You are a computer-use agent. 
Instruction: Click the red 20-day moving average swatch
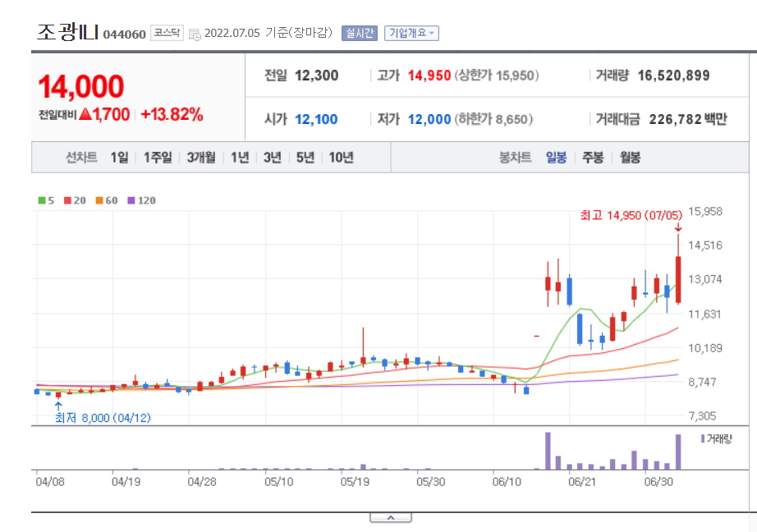coord(67,200)
